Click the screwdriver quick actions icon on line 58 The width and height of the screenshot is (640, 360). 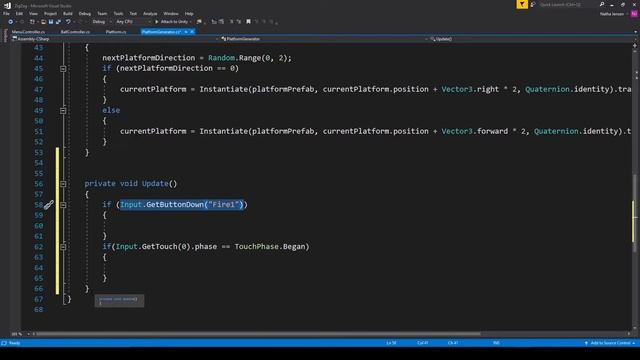pyautogui.click(x=49, y=205)
